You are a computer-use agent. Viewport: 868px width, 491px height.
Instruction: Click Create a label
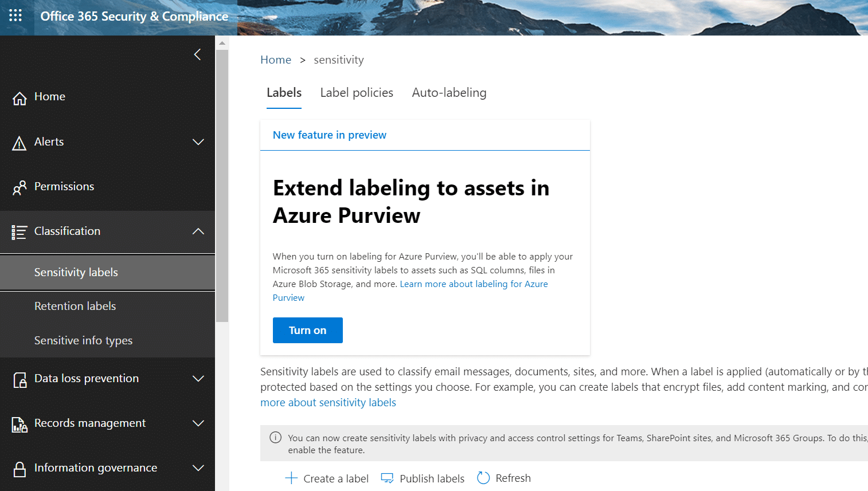327,478
